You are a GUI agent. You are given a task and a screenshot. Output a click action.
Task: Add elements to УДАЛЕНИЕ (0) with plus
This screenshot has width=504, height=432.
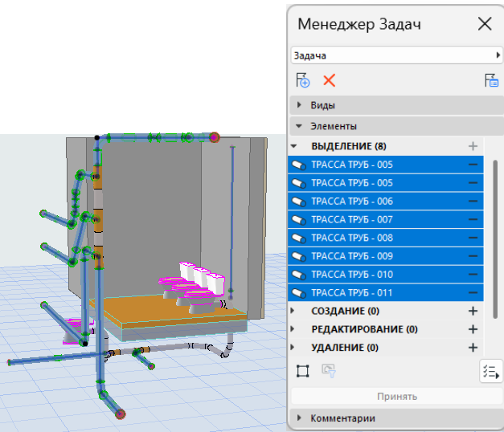tap(473, 348)
